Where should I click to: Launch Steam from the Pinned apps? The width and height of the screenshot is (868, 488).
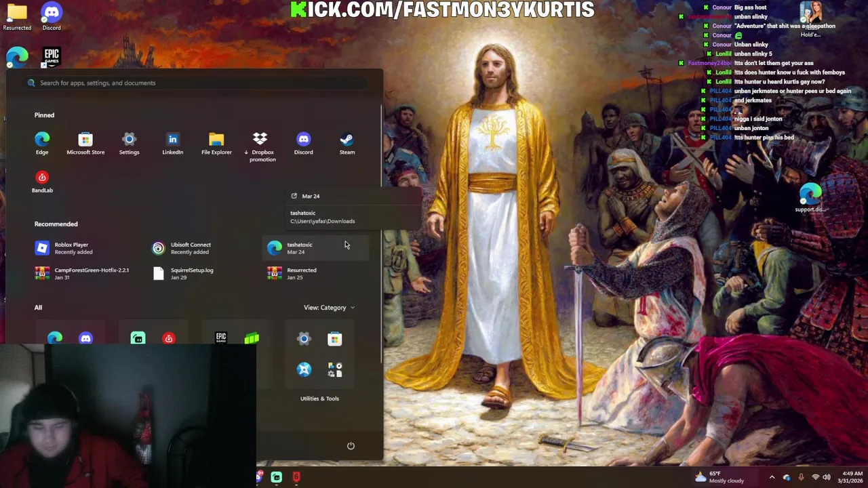pyautogui.click(x=347, y=143)
